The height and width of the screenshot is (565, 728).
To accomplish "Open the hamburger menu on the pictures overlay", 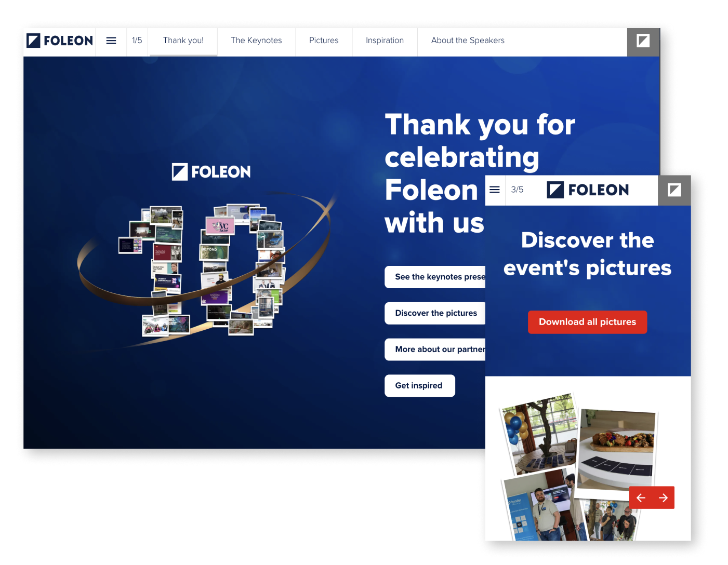I will (x=494, y=190).
